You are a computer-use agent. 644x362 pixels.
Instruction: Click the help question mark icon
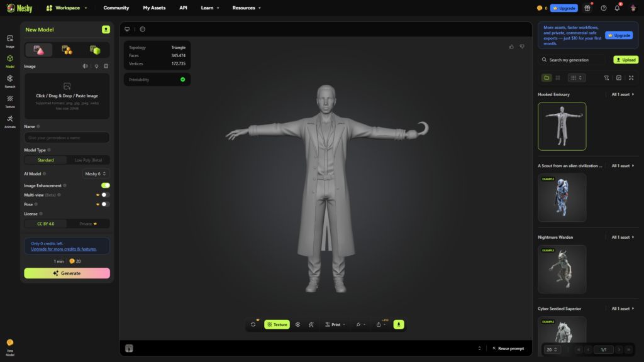604,8
